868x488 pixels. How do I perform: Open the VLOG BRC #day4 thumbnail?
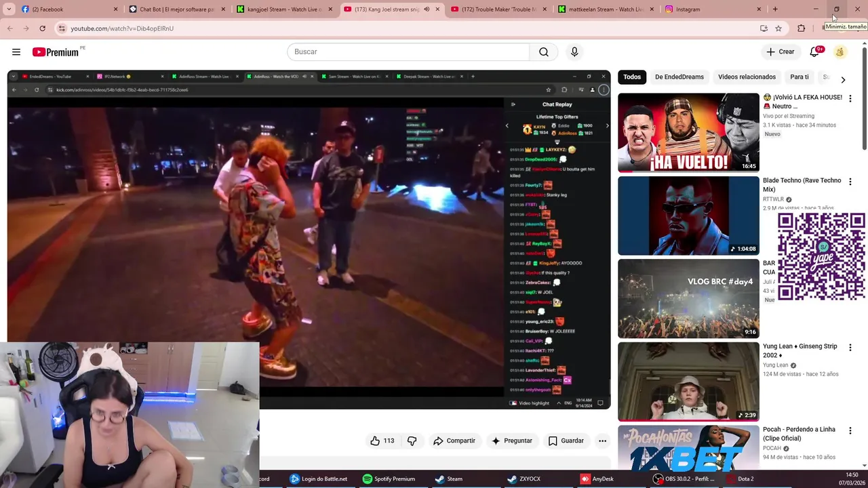pos(688,299)
